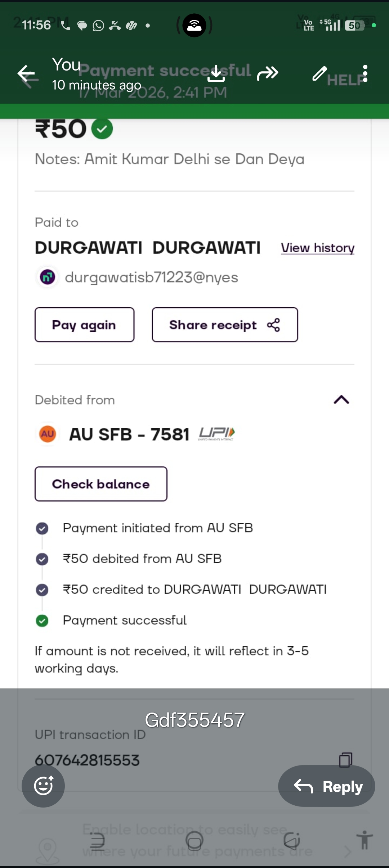
Task: Click the View history link
Action: tap(317, 248)
